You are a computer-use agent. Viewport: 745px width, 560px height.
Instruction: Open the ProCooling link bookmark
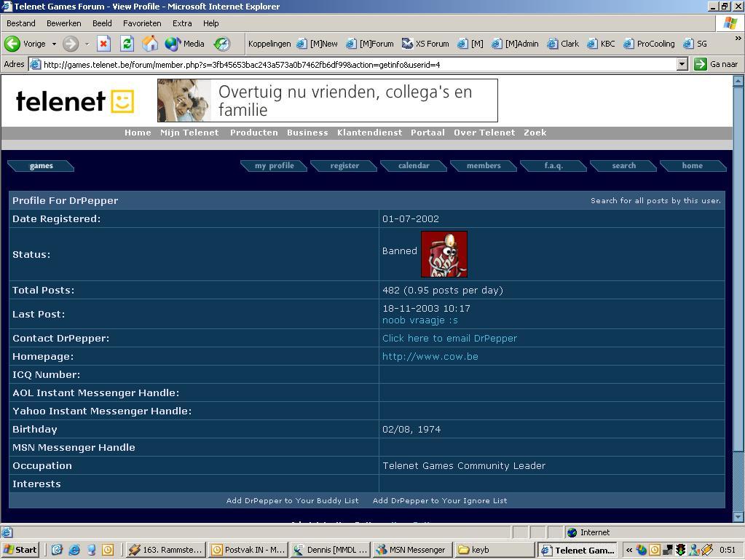tap(649, 44)
